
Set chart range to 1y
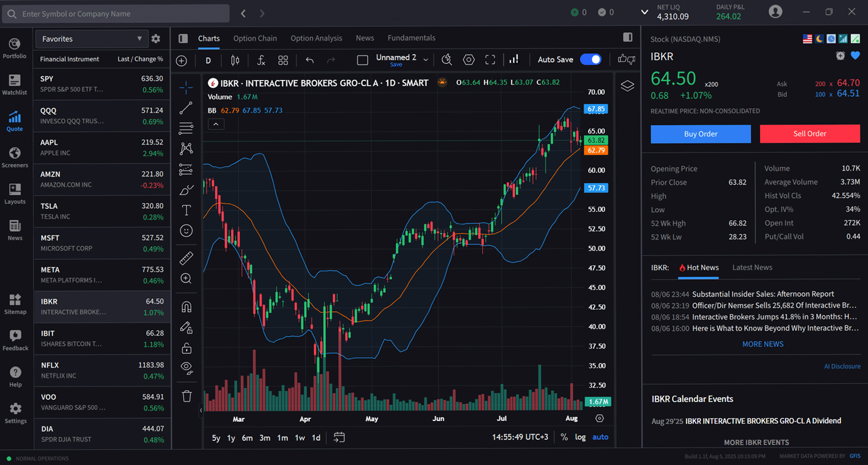pyautogui.click(x=231, y=438)
